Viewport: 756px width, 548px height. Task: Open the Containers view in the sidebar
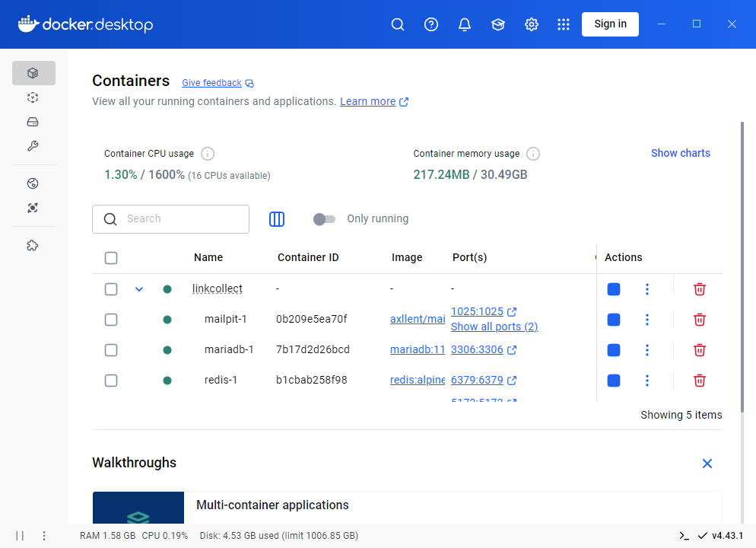pyautogui.click(x=33, y=73)
